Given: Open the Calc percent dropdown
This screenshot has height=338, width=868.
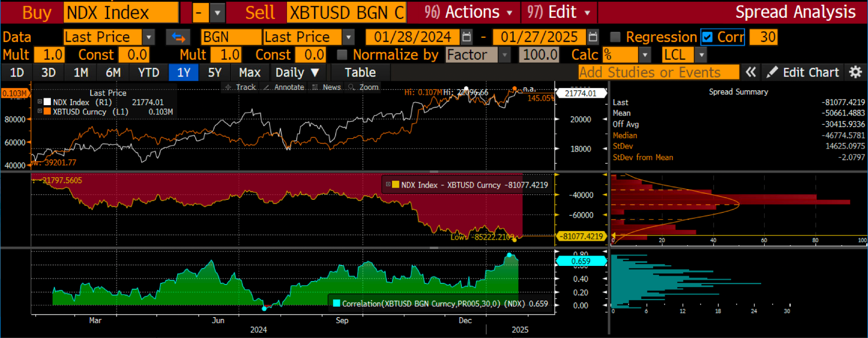Looking at the screenshot, I should [x=645, y=55].
